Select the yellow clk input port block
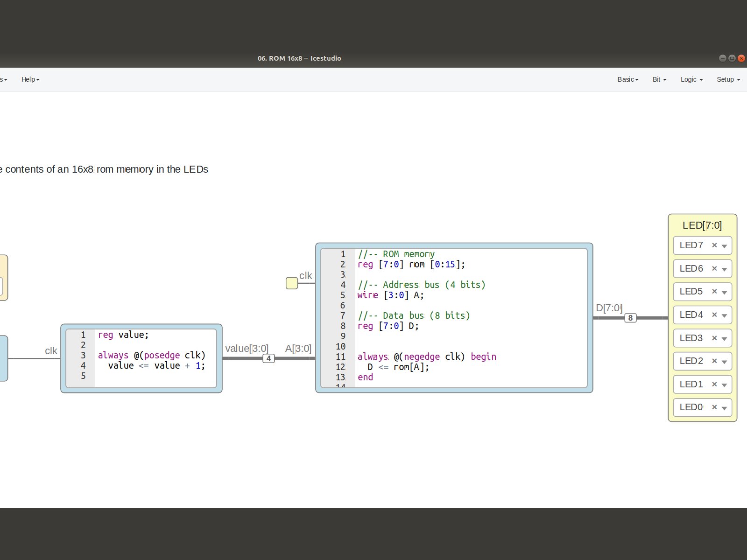747x560 pixels. (x=292, y=283)
